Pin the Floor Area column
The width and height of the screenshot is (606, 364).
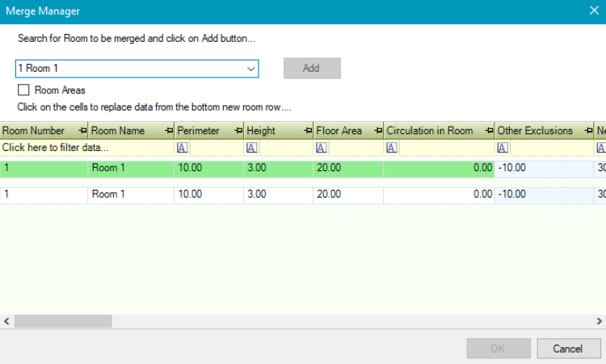pyautogui.click(x=377, y=131)
